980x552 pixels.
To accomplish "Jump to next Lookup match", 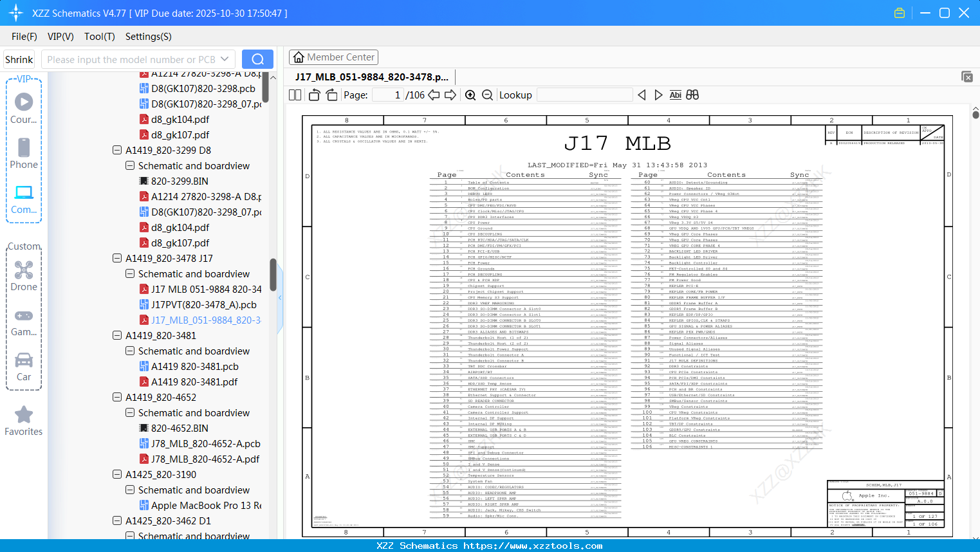I will click(658, 95).
